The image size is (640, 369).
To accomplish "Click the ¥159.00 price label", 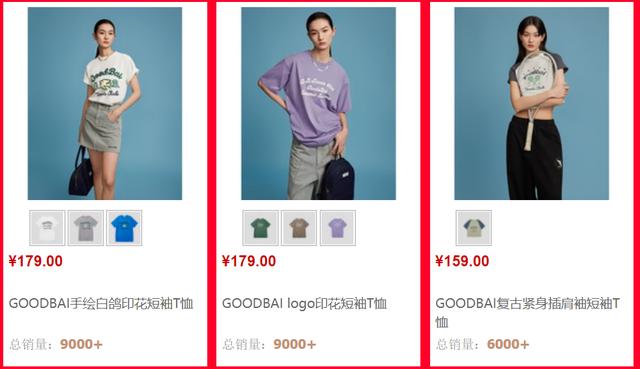I will pyautogui.click(x=462, y=261).
